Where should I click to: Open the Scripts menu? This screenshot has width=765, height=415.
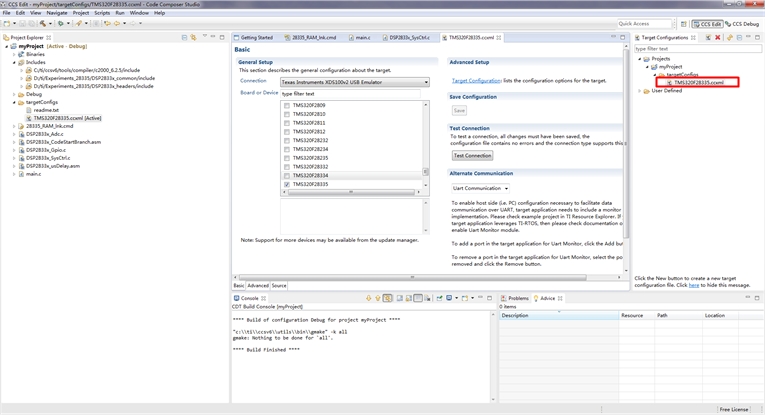[102, 13]
